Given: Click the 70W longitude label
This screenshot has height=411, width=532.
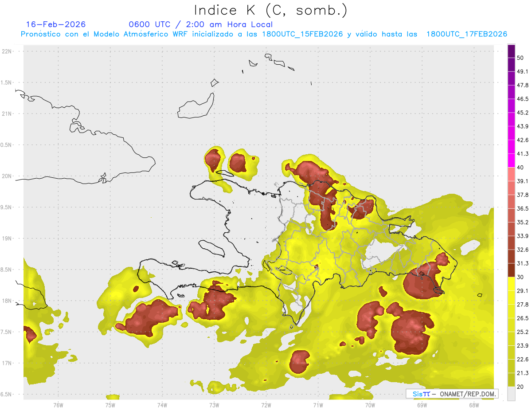Looking at the screenshot, I should 370,405.
